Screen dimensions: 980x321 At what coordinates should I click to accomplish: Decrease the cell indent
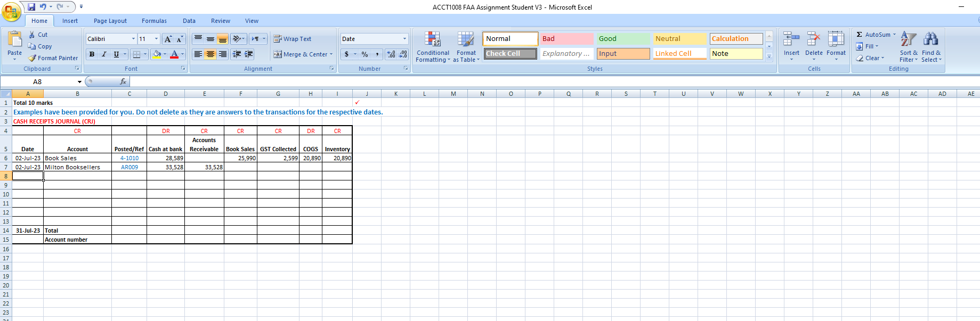(x=237, y=54)
